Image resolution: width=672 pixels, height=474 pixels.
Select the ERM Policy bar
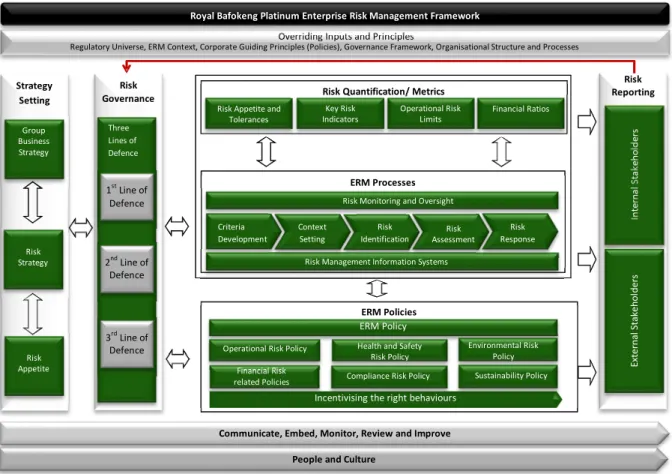(383, 327)
